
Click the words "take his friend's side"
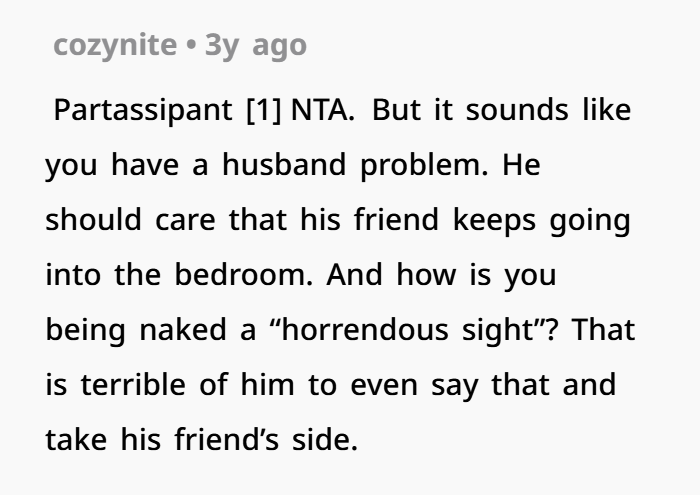[201, 439]
